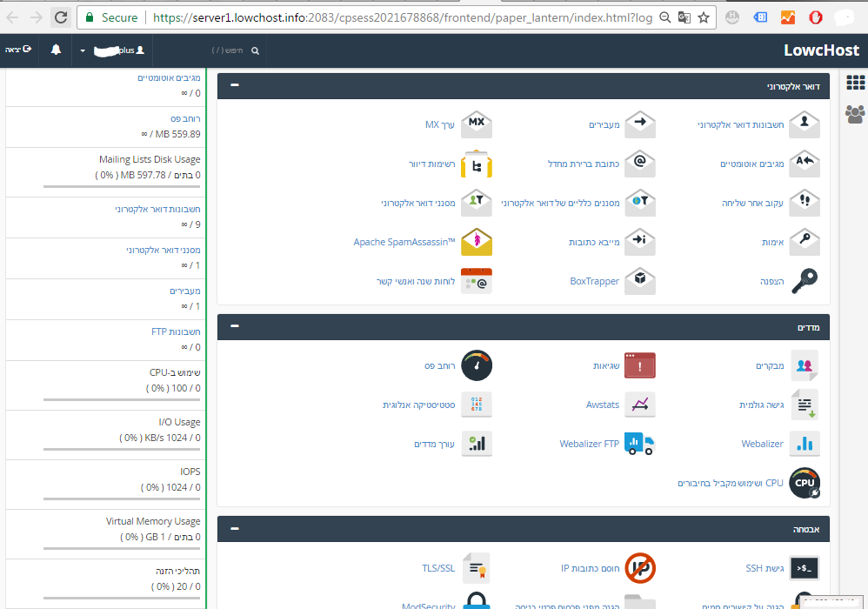Open the Apache SpamAssassin icon
The width and height of the screenshot is (868, 609).
click(476, 242)
